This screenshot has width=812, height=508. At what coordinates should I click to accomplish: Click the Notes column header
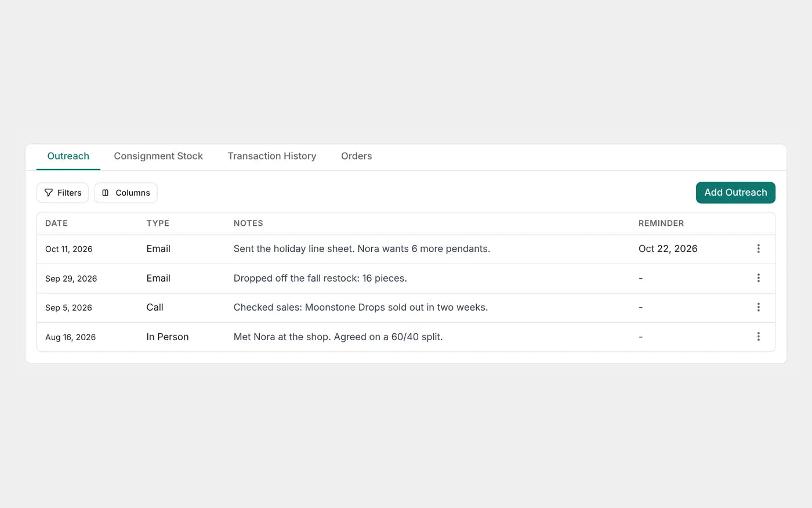click(248, 224)
